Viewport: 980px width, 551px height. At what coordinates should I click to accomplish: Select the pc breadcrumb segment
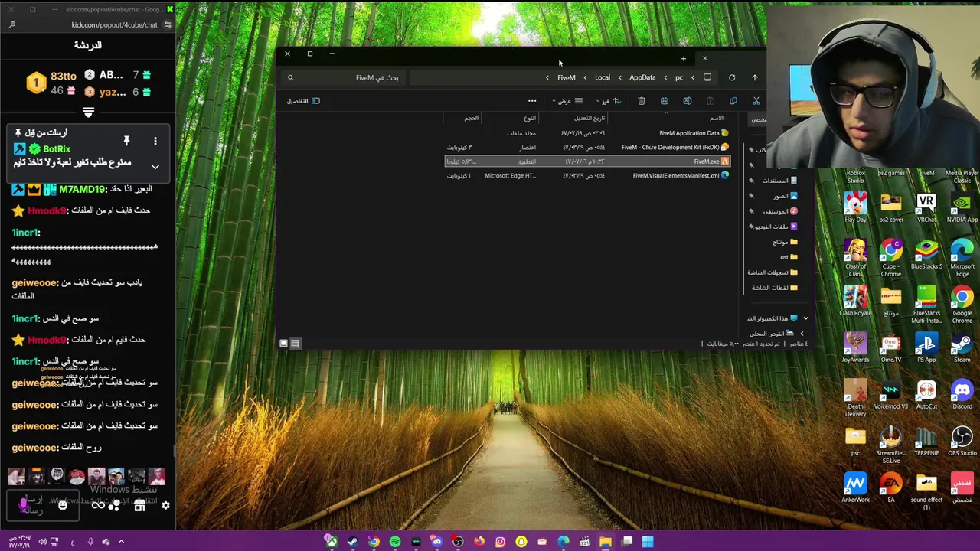pyautogui.click(x=678, y=77)
